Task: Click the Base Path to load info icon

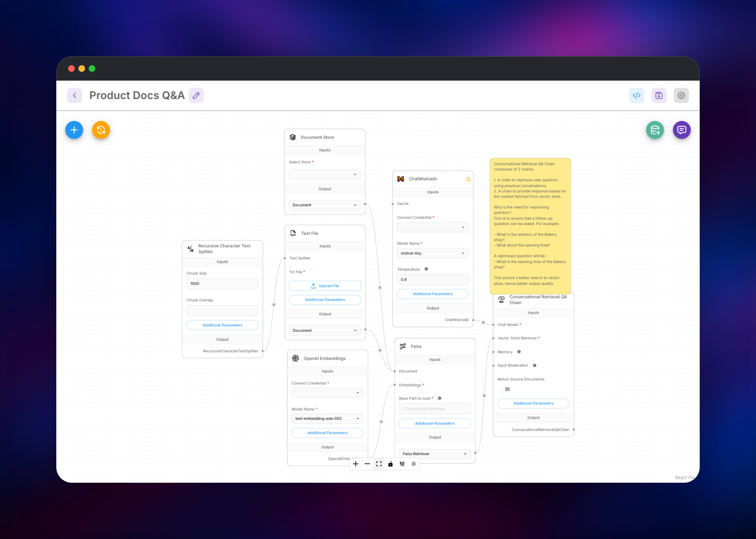Action: [x=439, y=398]
